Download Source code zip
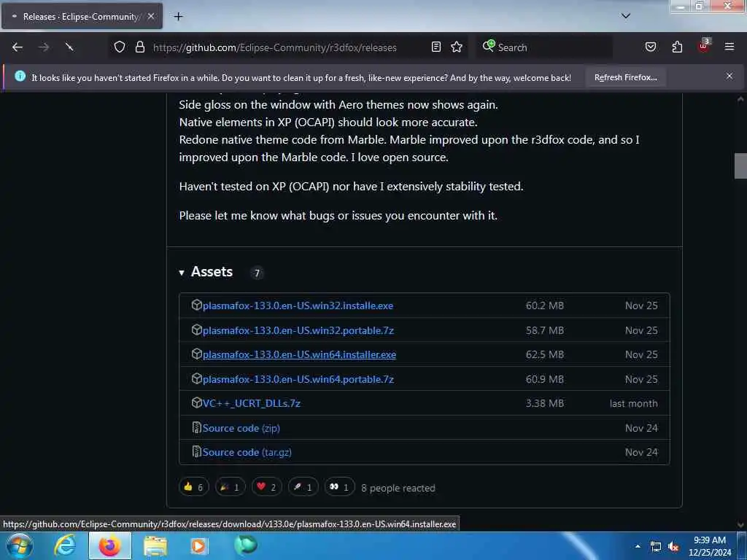 click(241, 428)
